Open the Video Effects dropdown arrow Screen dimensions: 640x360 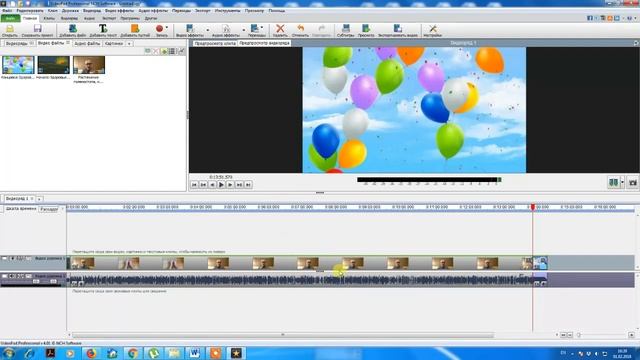coord(208,30)
